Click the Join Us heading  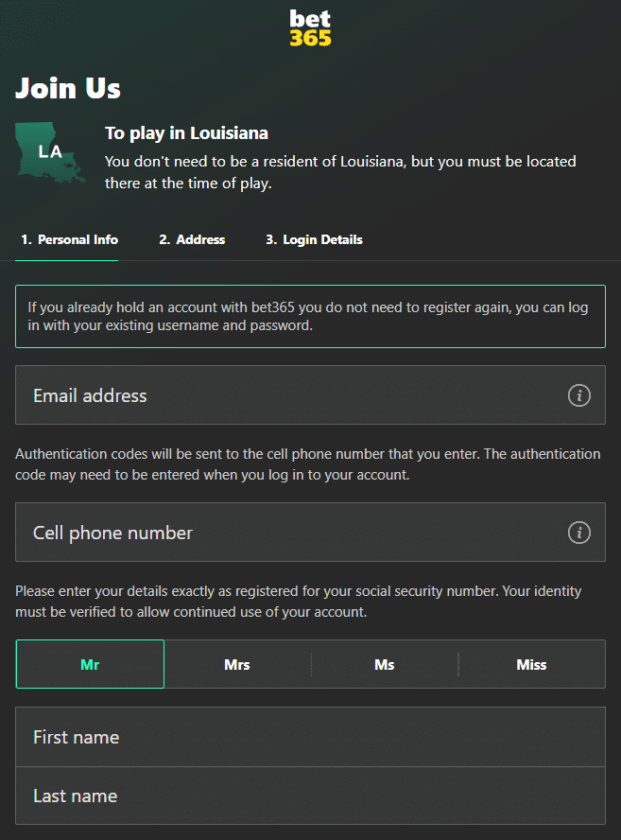(x=67, y=88)
